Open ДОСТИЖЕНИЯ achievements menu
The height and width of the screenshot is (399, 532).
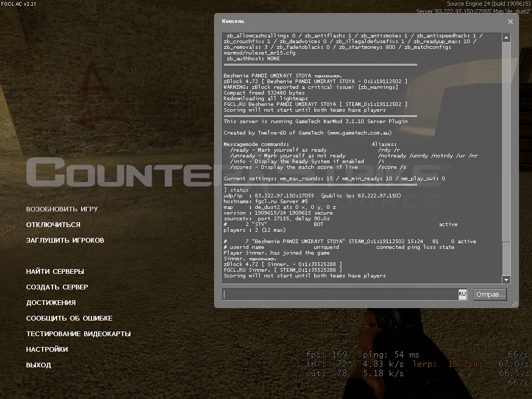pos(51,303)
